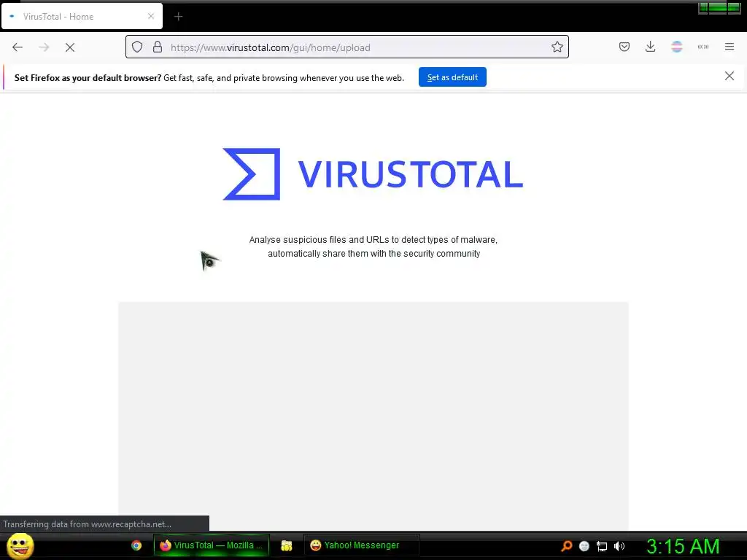The height and width of the screenshot is (560, 747).
Task: Open the Downloads panel
Action: tap(650, 47)
